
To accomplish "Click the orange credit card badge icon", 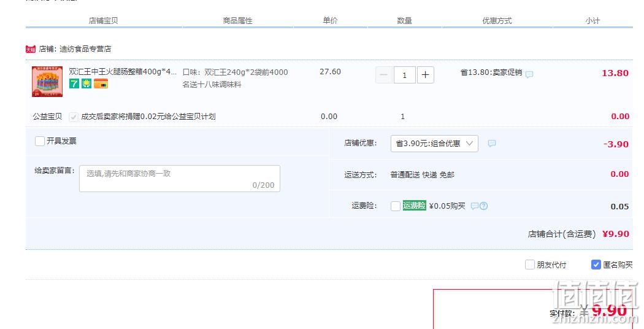I will point(101,84).
